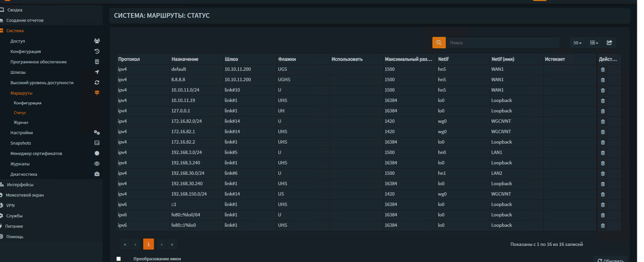Click trash icon for 127.0.0.1 route

point(603,111)
